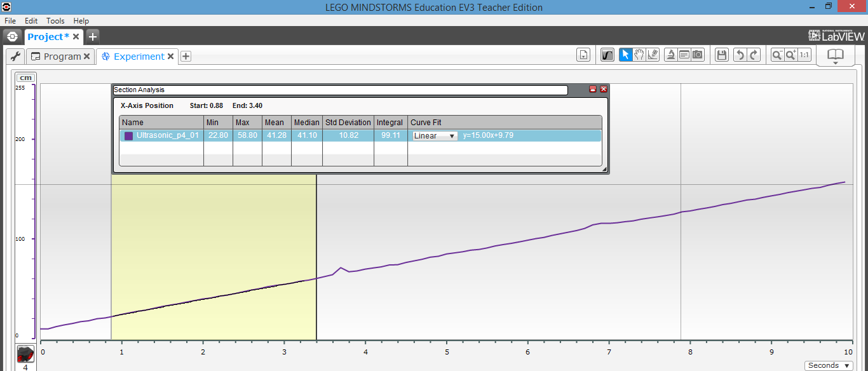Undo the last action
868x371 pixels.
pos(739,55)
